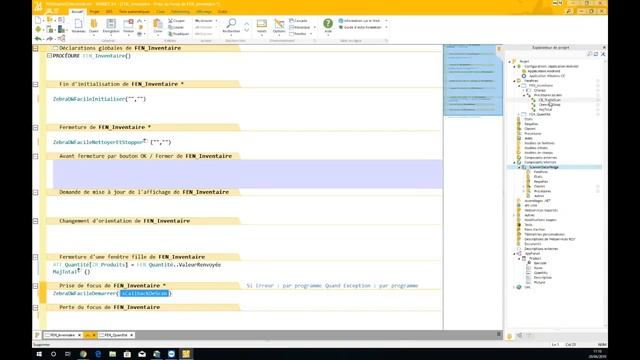Switch to the FEN_Inventaire document tab

[x=63, y=335]
